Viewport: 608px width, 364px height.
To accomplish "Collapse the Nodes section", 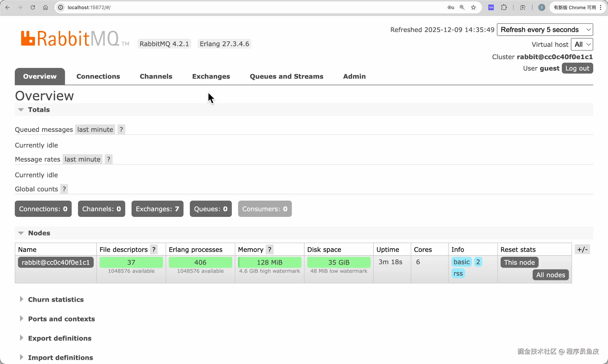I will coord(39,233).
